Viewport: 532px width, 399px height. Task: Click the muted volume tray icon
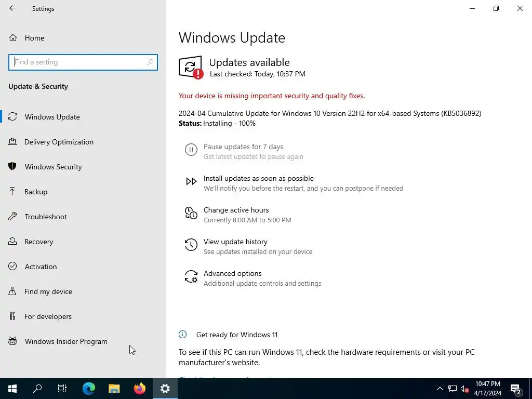(464, 389)
